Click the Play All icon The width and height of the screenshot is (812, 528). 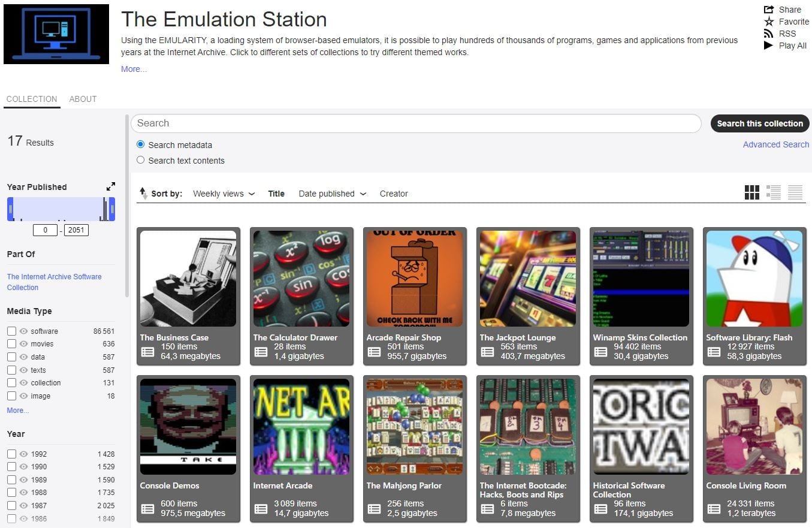coord(768,46)
